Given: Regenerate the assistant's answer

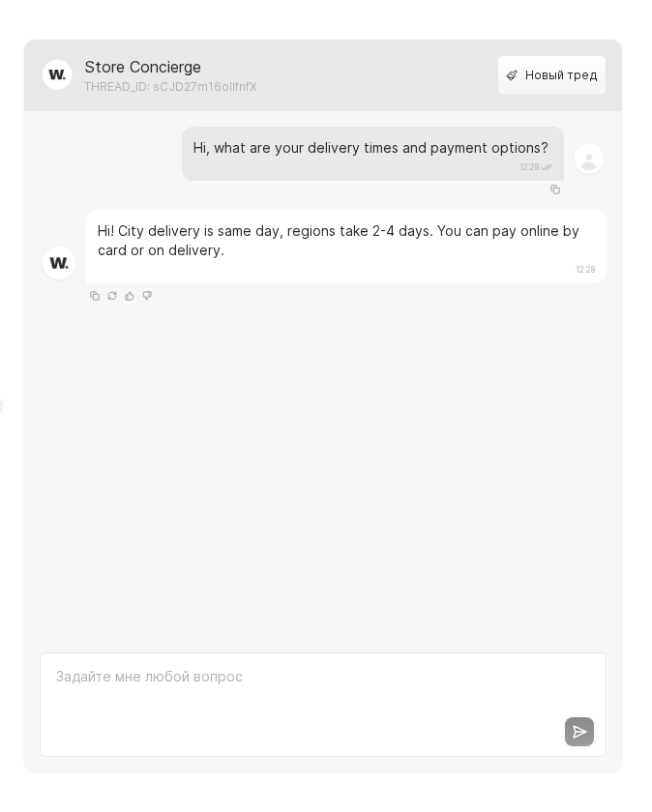Looking at the screenshot, I should pyautogui.click(x=112, y=296).
